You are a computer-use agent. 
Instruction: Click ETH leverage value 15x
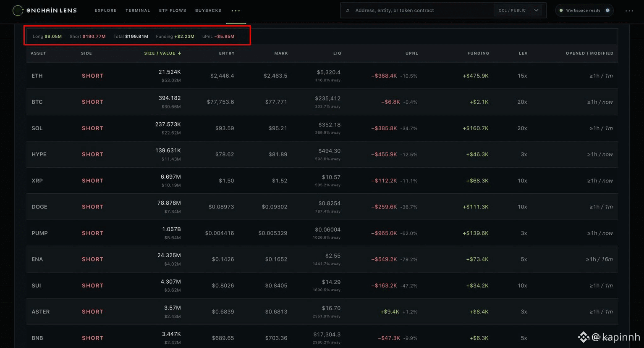(522, 76)
